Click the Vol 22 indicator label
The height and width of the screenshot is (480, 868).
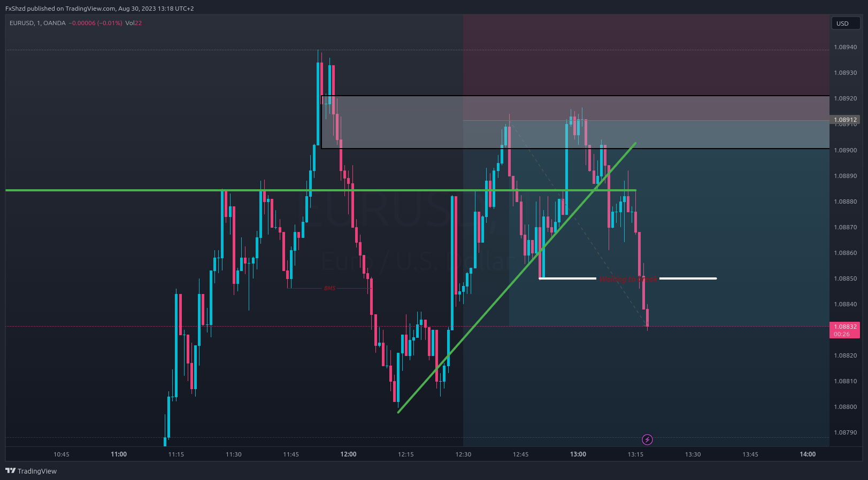133,23
